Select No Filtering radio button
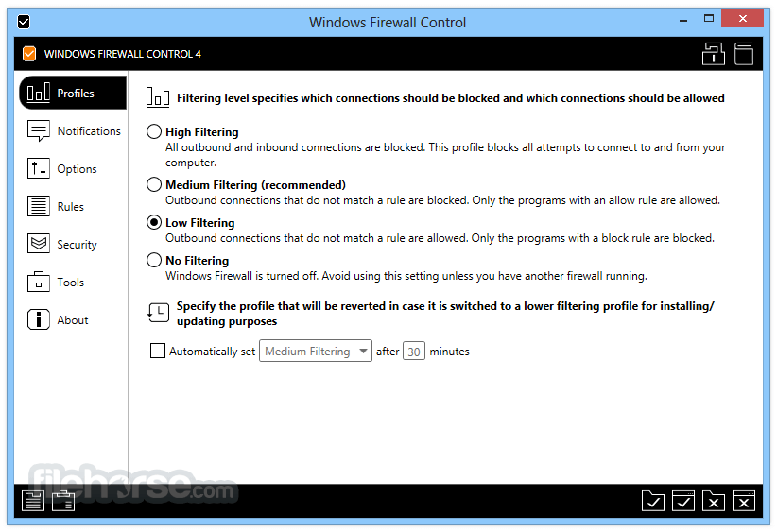 pyautogui.click(x=154, y=260)
